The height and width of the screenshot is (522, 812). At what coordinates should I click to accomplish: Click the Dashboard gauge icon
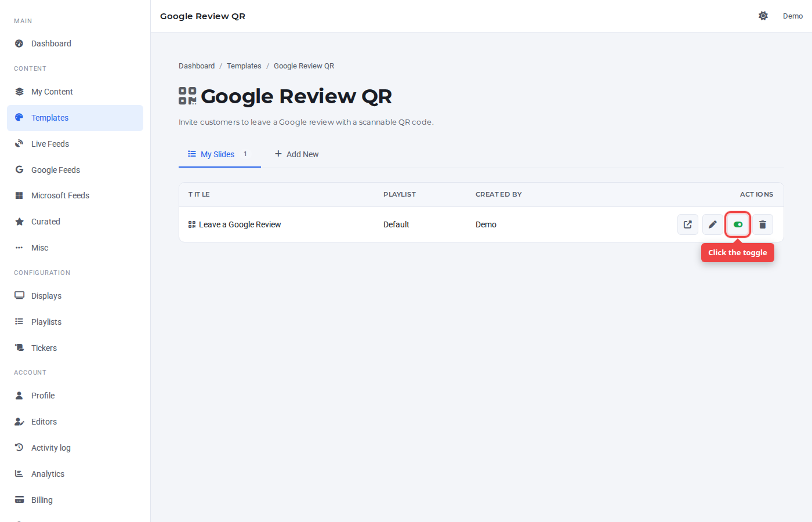coord(19,43)
